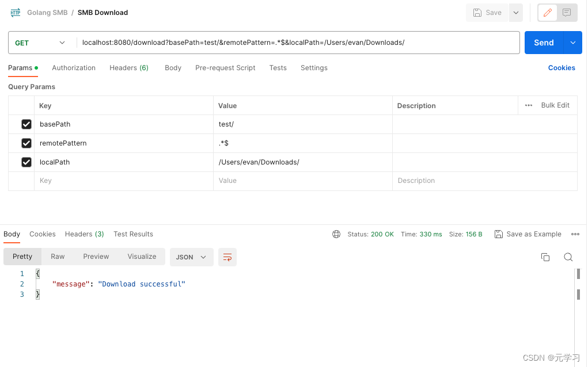Switch to edit mode pencil icon

[548, 13]
